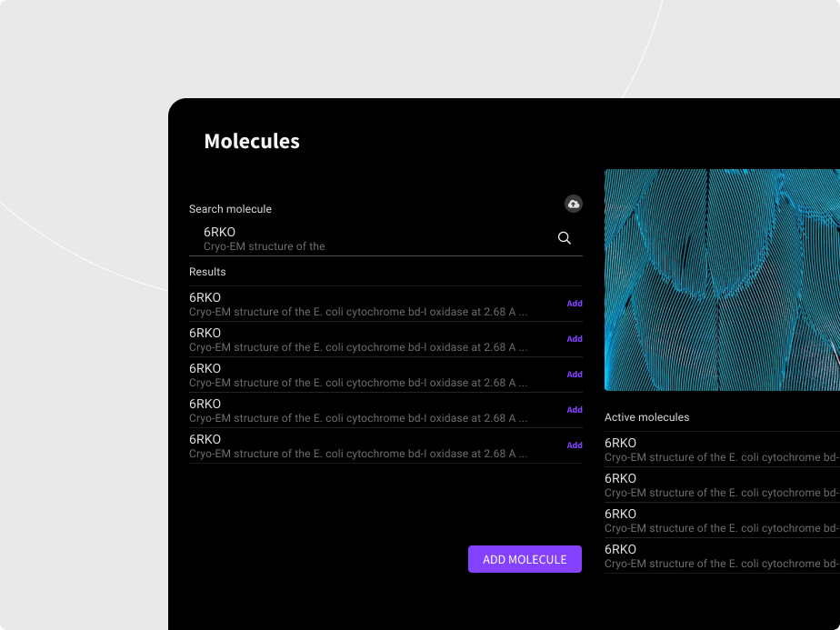Add the second 6RKO search result
This screenshot has width=840, height=630.
pos(575,339)
